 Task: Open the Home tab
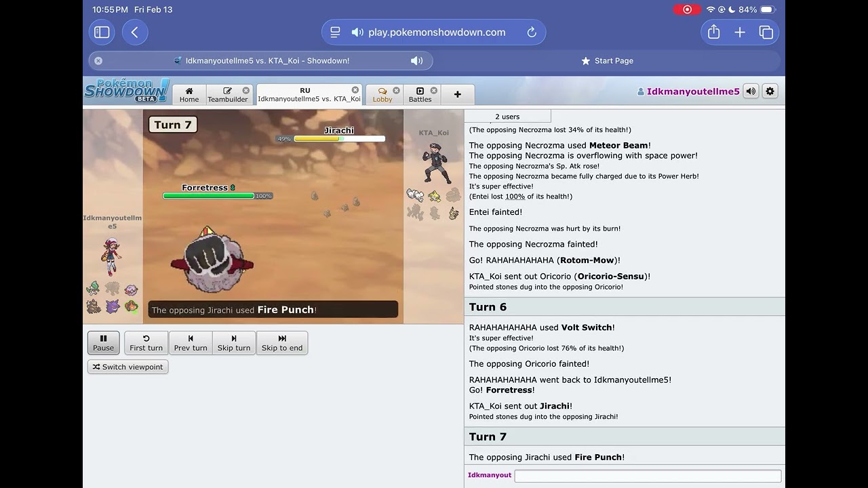189,95
